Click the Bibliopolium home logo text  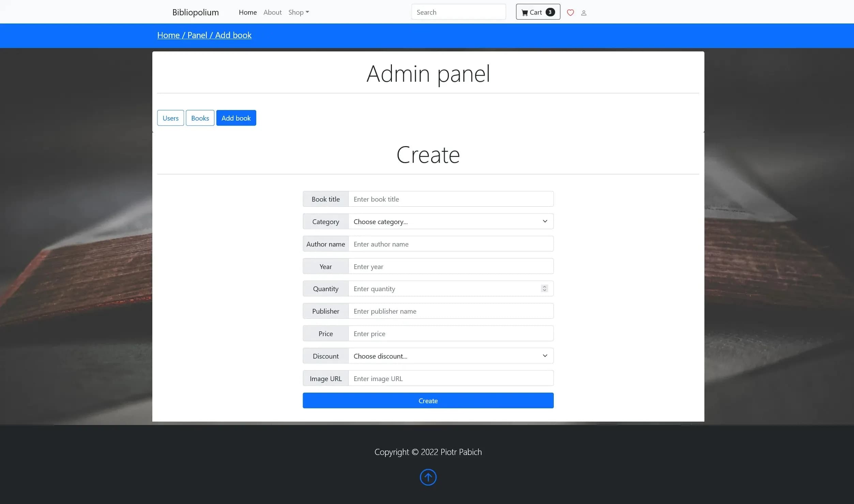point(195,11)
